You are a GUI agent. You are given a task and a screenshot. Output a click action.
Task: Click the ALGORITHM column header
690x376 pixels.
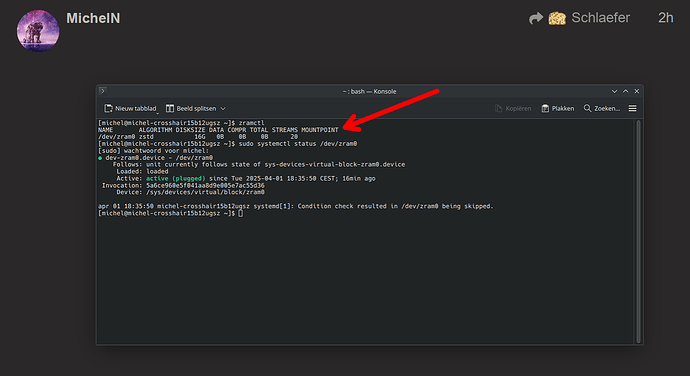tap(155, 130)
